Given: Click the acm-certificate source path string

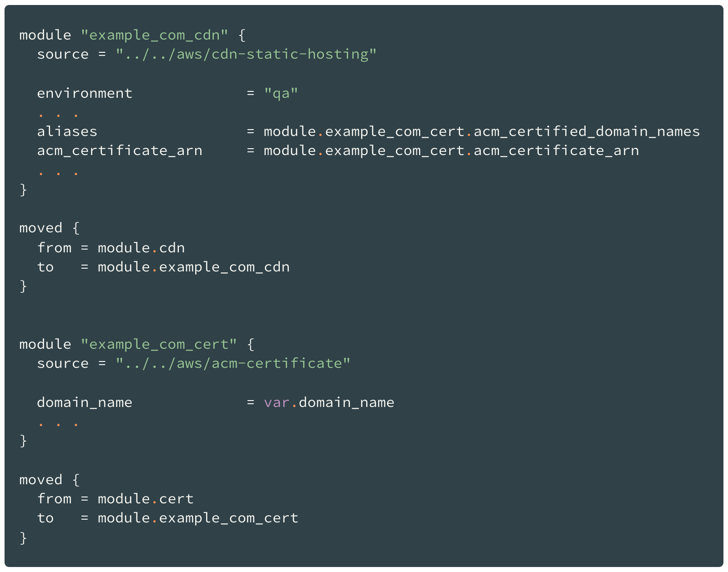Looking at the screenshot, I should [233, 364].
